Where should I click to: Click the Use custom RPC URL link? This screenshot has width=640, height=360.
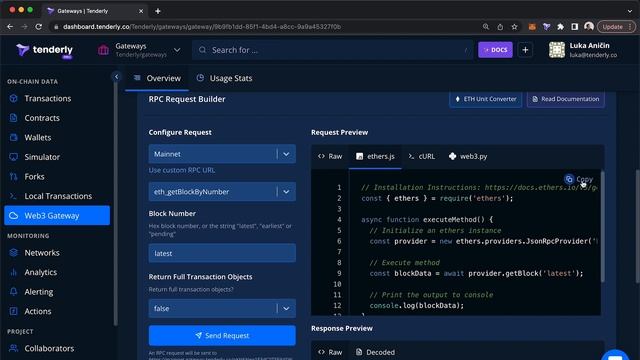(x=182, y=170)
